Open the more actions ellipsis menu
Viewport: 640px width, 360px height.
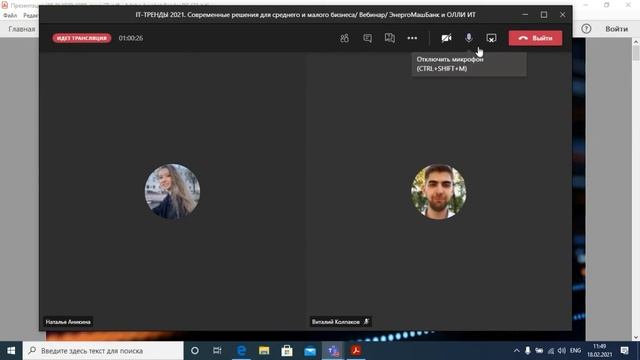tap(412, 38)
